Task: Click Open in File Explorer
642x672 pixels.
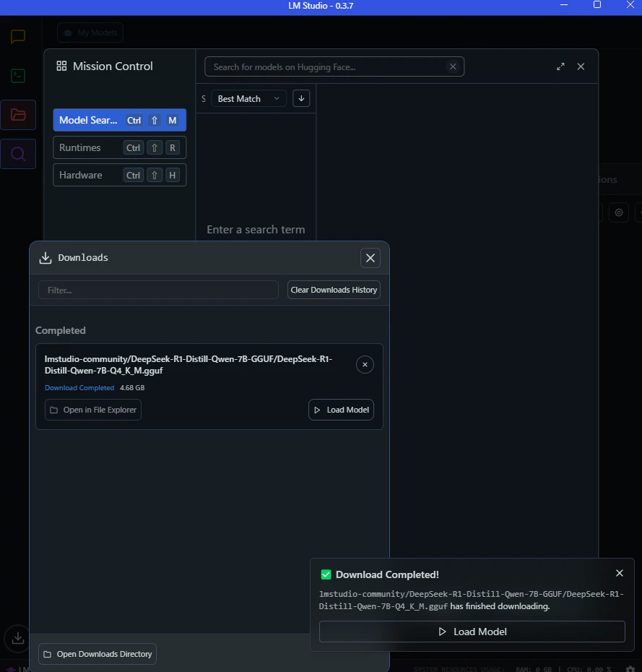Action: 93,410
